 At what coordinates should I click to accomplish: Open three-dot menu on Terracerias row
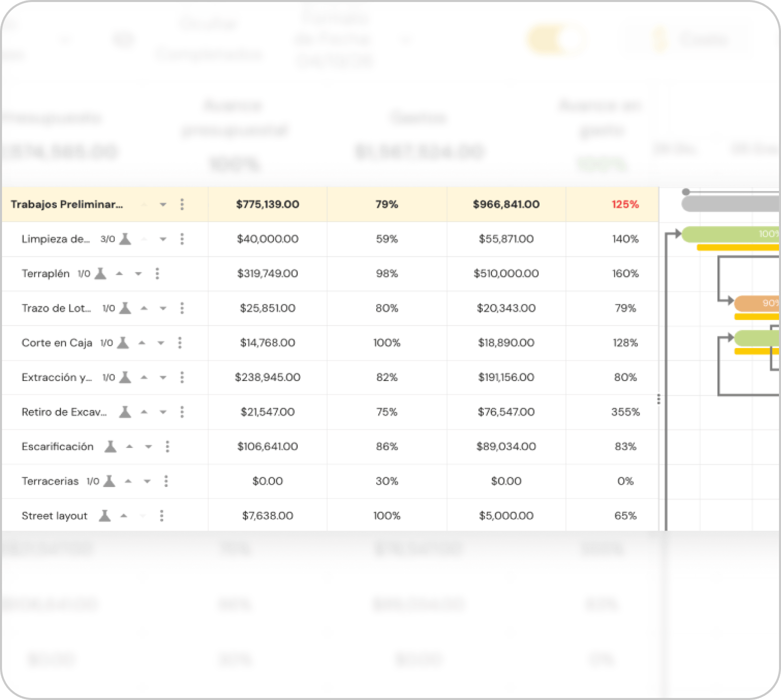point(166,481)
